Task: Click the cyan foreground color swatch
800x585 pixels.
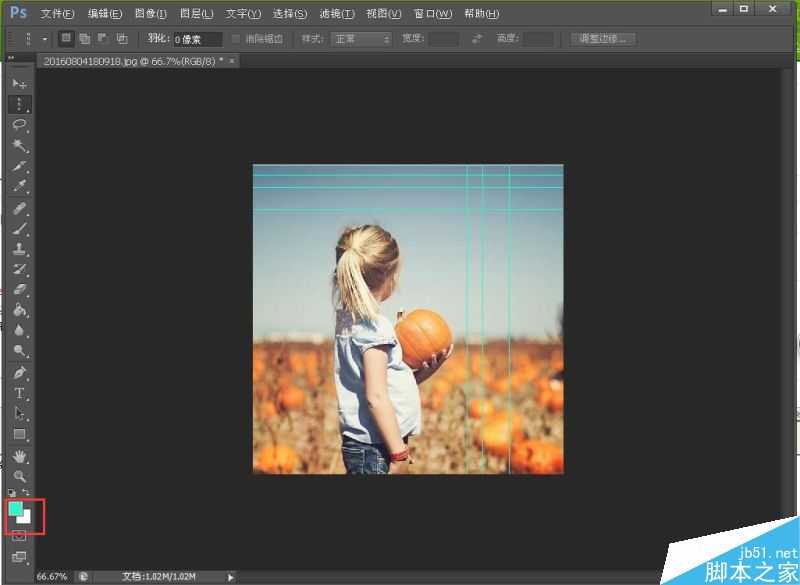Action: pos(16,509)
